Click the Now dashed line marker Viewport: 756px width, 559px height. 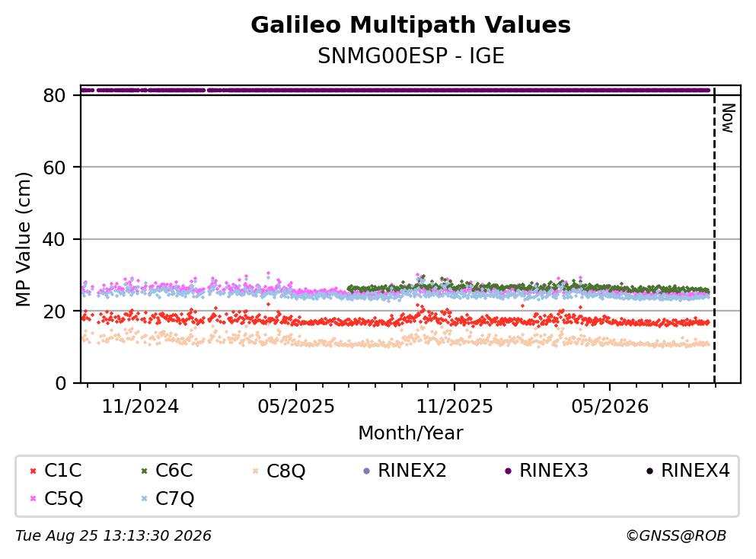click(714, 235)
